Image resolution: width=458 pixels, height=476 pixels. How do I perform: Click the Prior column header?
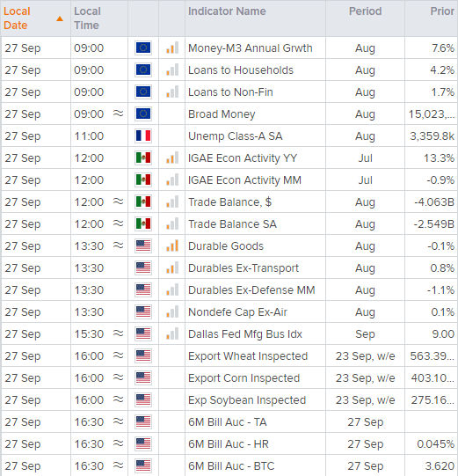coord(442,11)
